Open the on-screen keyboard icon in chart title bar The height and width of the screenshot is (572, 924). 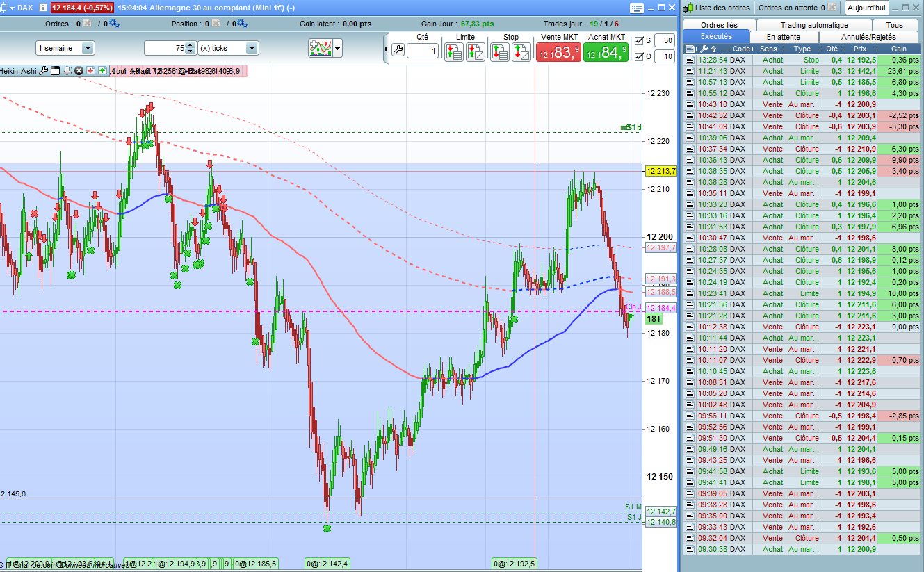637,8
